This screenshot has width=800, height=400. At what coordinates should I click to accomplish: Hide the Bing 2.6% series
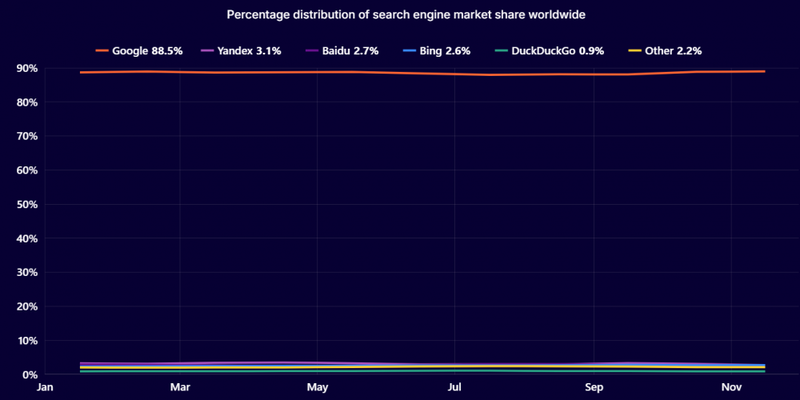pos(438,51)
